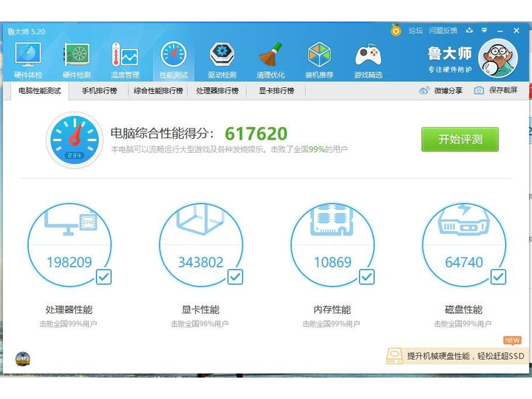
Task: Click the 处理器性能 label
Action: 69,310
